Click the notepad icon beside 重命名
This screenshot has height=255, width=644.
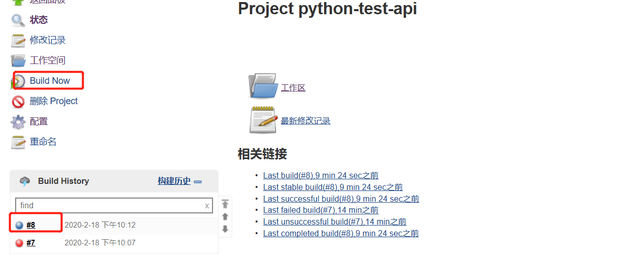pyautogui.click(x=18, y=142)
